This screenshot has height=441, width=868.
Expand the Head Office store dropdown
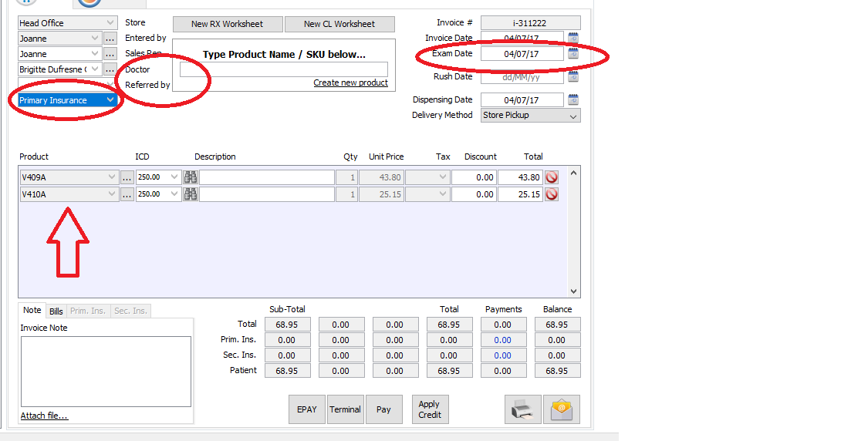pyautogui.click(x=110, y=23)
